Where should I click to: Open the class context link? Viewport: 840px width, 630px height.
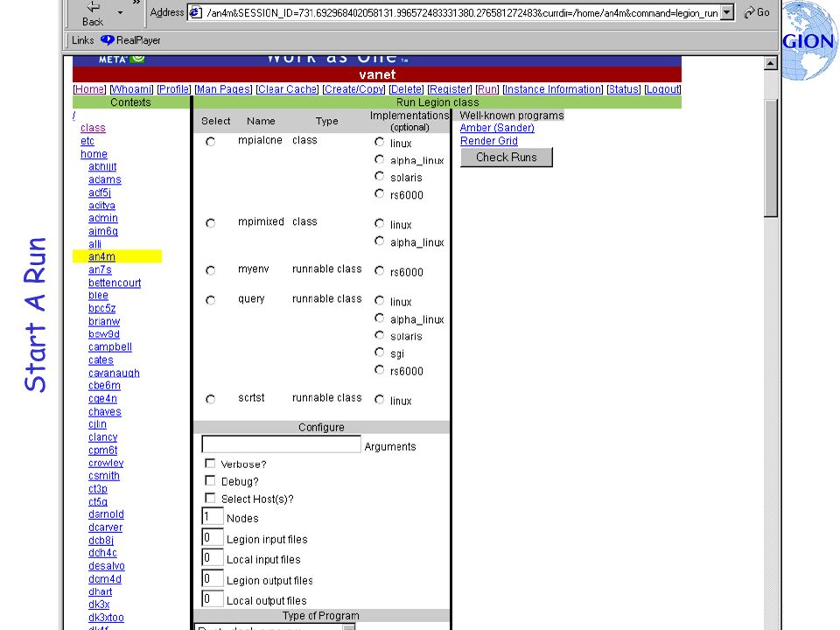[x=93, y=128]
